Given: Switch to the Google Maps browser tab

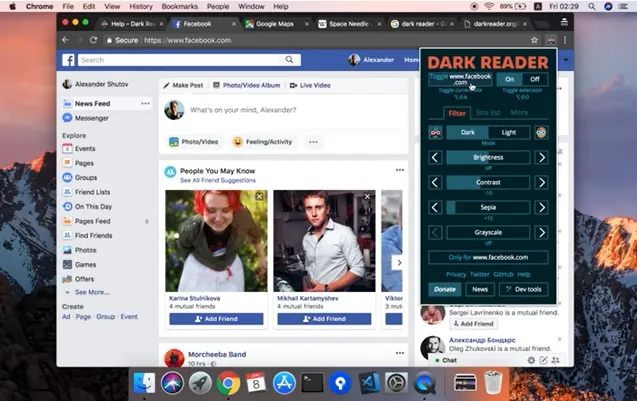Looking at the screenshot, I should pyautogui.click(x=275, y=24).
